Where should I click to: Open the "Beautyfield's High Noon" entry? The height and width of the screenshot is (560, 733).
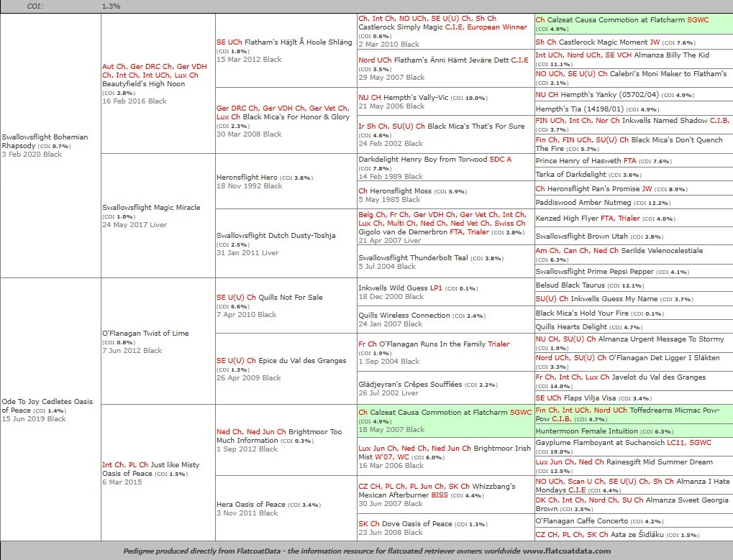[144, 84]
